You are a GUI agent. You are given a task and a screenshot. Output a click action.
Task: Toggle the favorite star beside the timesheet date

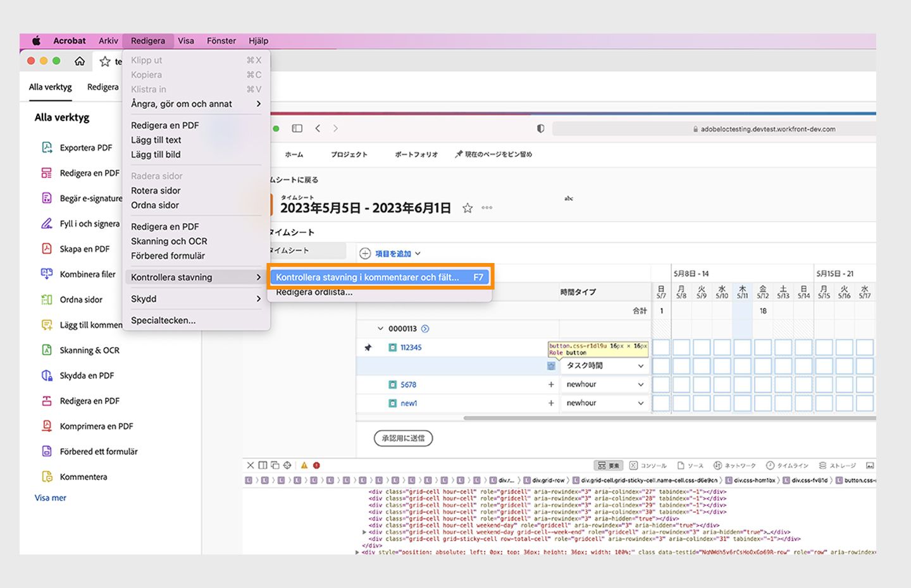coord(468,208)
